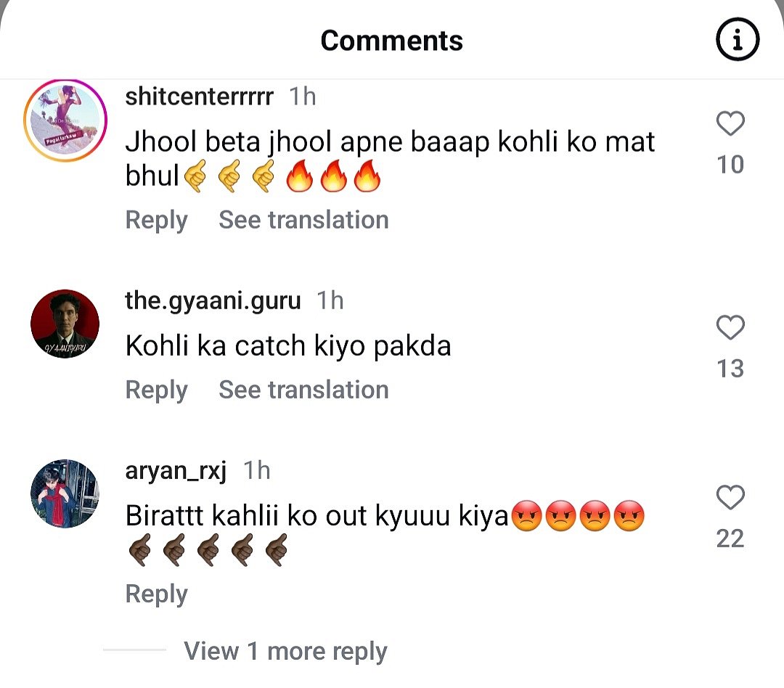
Task: Reply to the.gyaani.guru's comment
Action: 156,390
